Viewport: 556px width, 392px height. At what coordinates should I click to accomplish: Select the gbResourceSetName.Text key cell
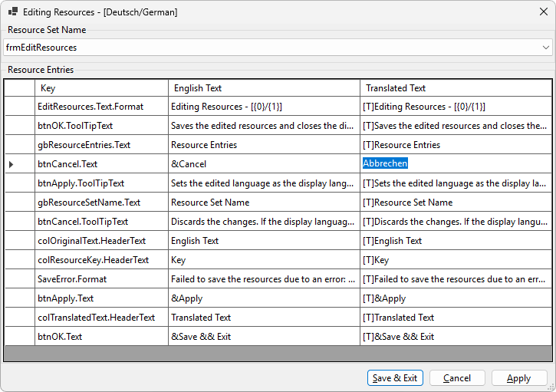click(101, 203)
